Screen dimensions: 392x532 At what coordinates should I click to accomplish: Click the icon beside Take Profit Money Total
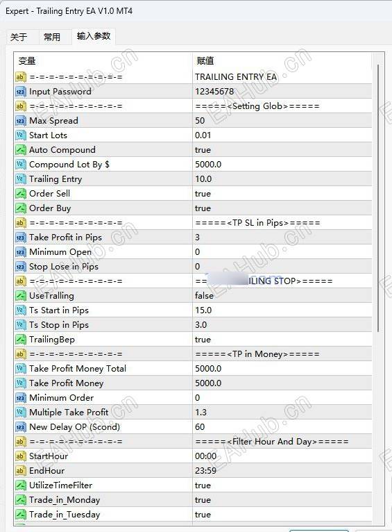[x=21, y=369]
